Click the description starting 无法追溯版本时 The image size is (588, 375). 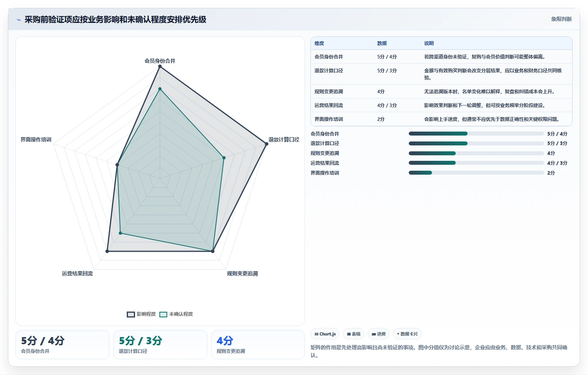coord(490,92)
